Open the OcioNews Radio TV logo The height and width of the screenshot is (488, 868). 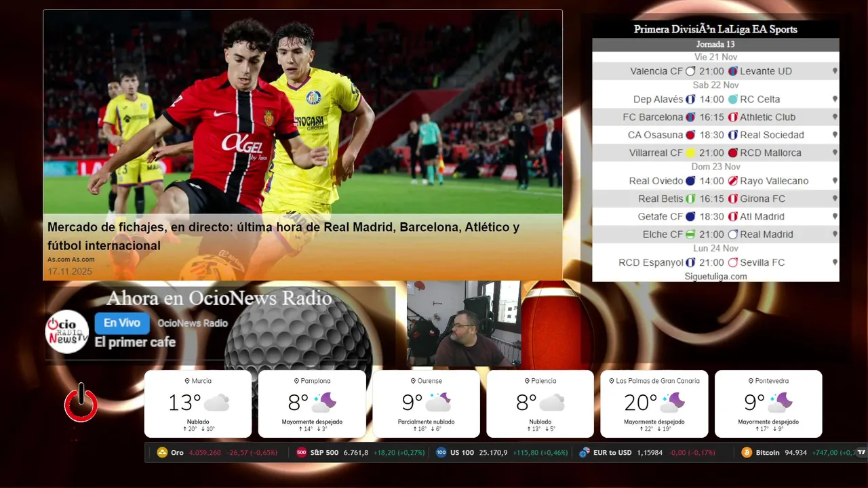click(x=67, y=331)
